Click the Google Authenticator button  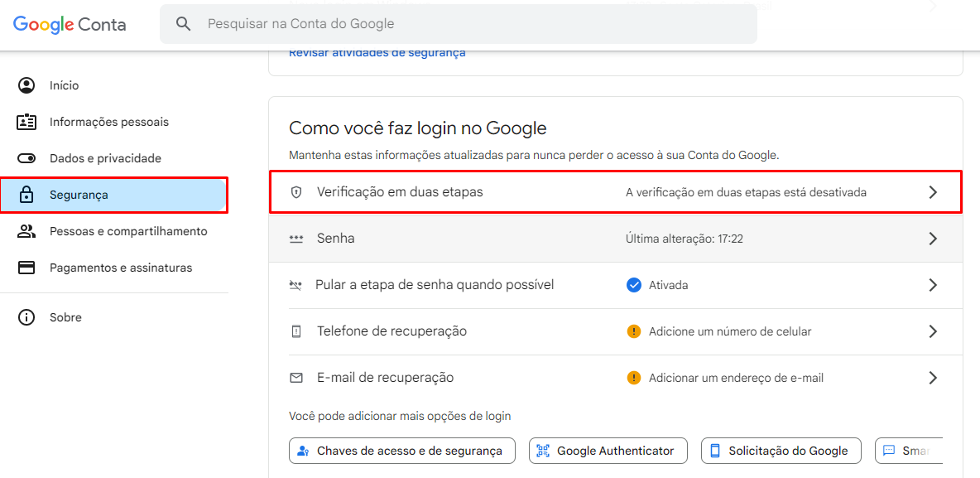[x=608, y=451]
